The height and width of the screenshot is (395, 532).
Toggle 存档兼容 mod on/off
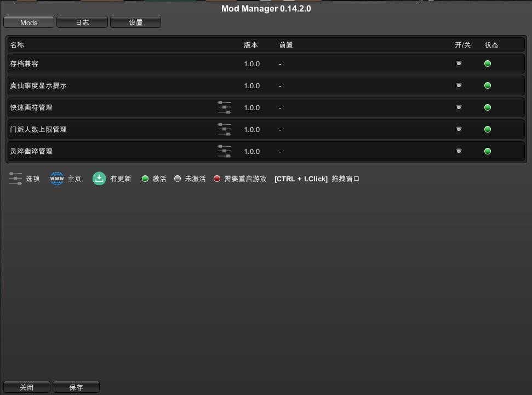[x=459, y=64]
